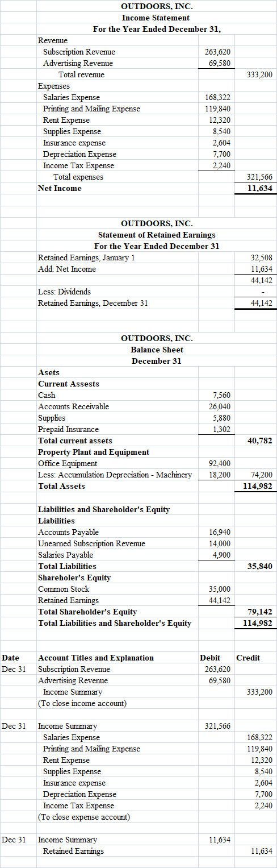Click the Retained Earnings credit 11,634 in closing entry
Viewport: 277px width, 868px height.
pos(262,851)
